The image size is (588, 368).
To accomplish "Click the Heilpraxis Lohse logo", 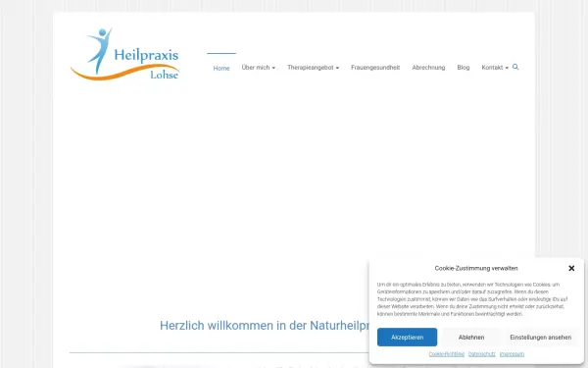I will (x=124, y=54).
